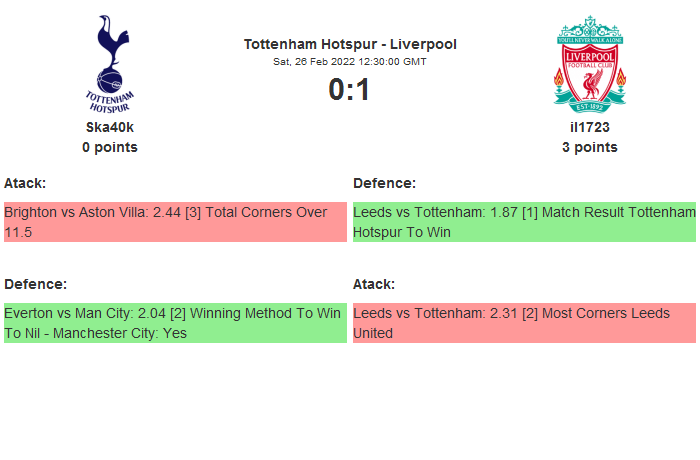This screenshot has height=460, width=700.
Task: Open the il1723 player profile name
Action: click(590, 127)
